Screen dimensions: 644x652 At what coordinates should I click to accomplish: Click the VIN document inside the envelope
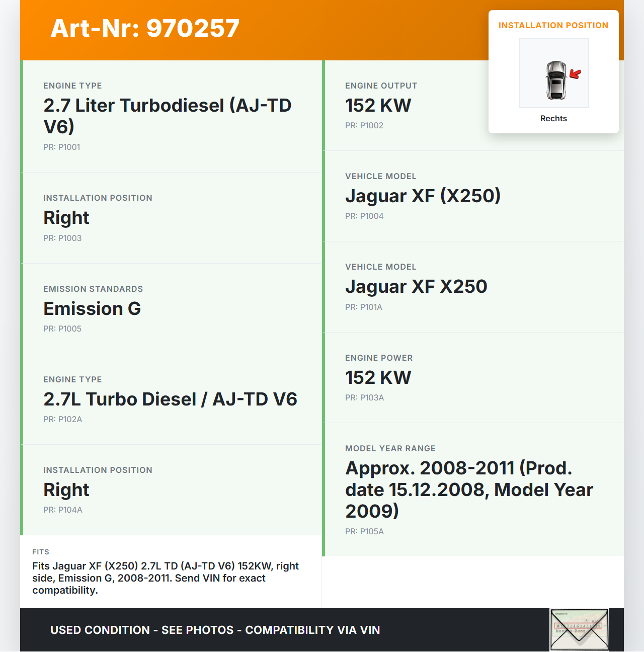coord(580,626)
